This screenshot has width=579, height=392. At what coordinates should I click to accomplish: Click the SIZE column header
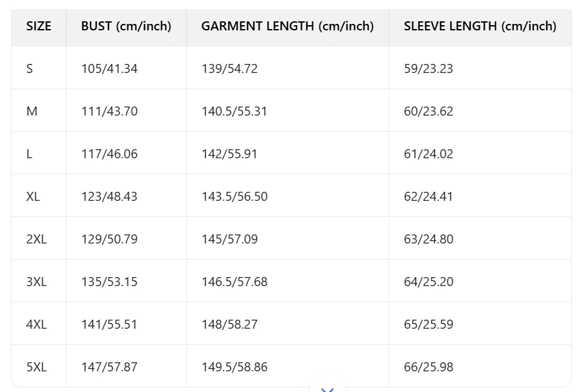pyautogui.click(x=39, y=26)
